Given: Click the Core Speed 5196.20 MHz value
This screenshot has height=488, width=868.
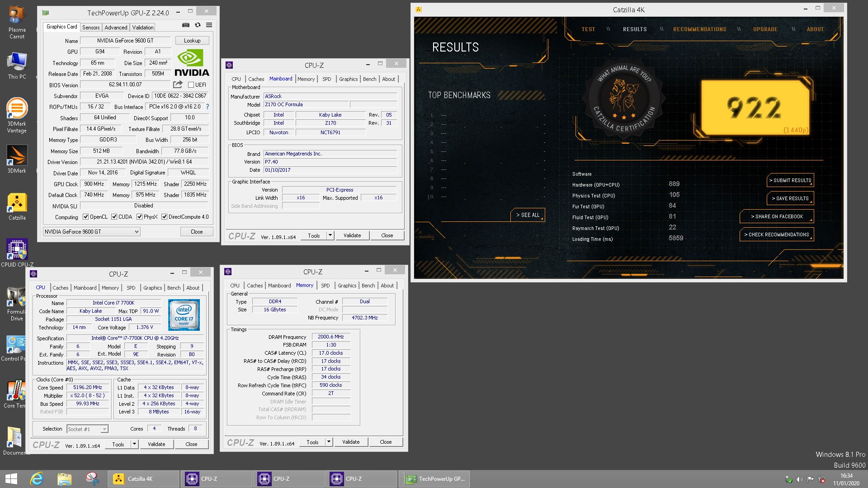Looking at the screenshot, I should click(x=88, y=388).
